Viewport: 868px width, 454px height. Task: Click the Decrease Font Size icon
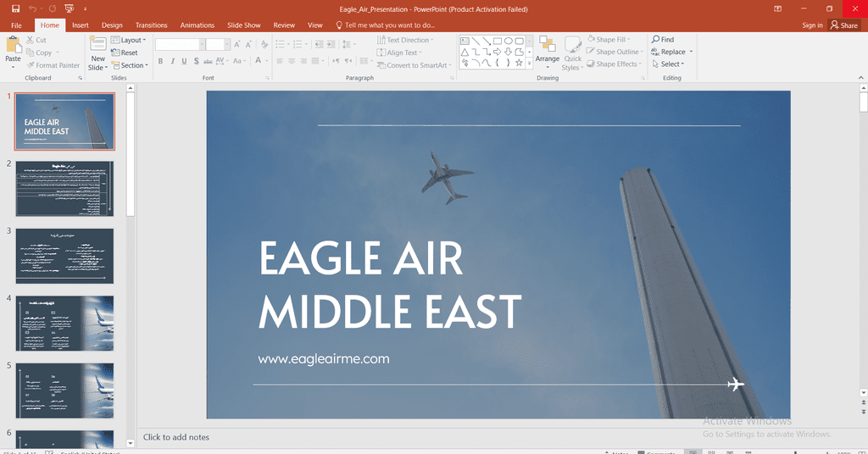click(x=248, y=45)
